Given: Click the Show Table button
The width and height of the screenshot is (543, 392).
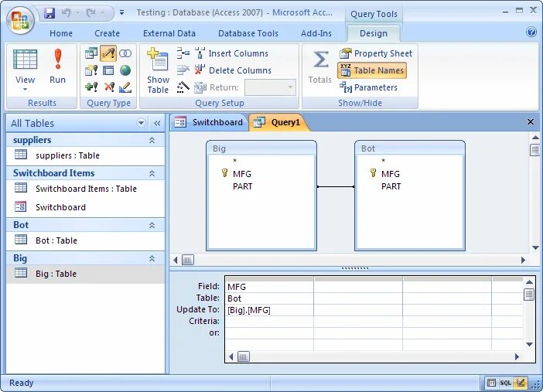Looking at the screenshot, I should click(158, 70).
